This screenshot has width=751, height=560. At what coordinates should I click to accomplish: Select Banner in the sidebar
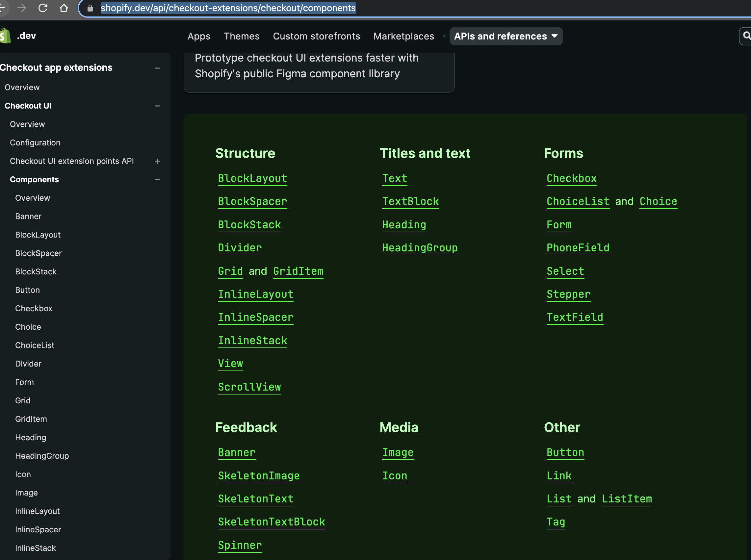point(28,216)
